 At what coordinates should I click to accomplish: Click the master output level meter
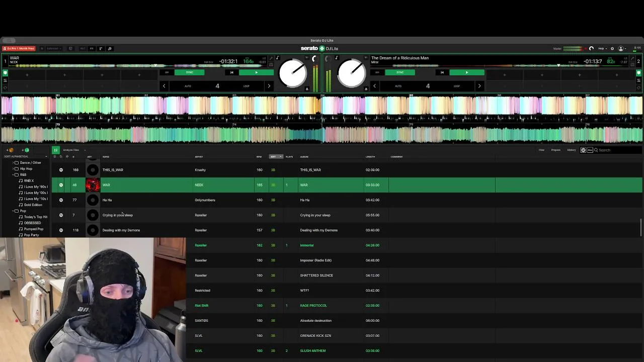[573, 49]
